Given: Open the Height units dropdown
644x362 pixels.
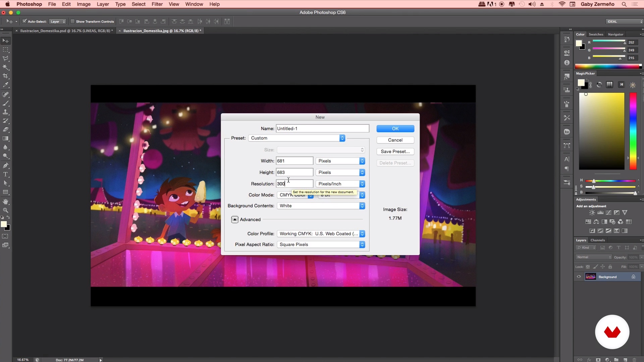Looking at the screenshot, I should click(x=340, y=172).
